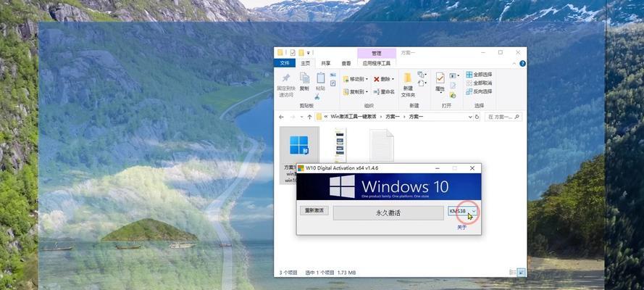
Task: Select the blank text document file
Action: pos(382,145)
